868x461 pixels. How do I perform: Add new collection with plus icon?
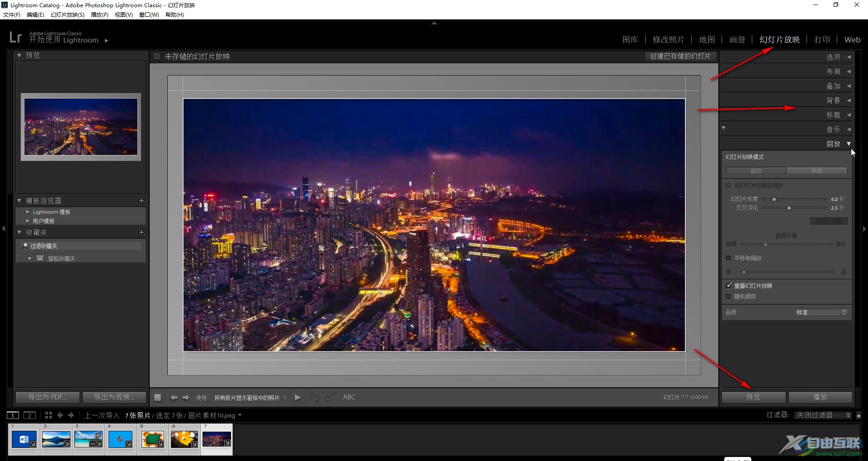click(142, 232)
